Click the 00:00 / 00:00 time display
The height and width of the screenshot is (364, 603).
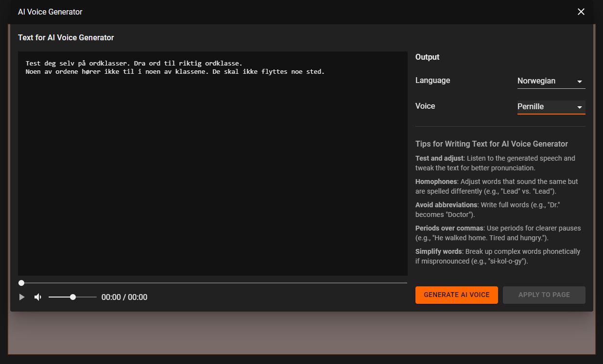click(x=124, y=297)
